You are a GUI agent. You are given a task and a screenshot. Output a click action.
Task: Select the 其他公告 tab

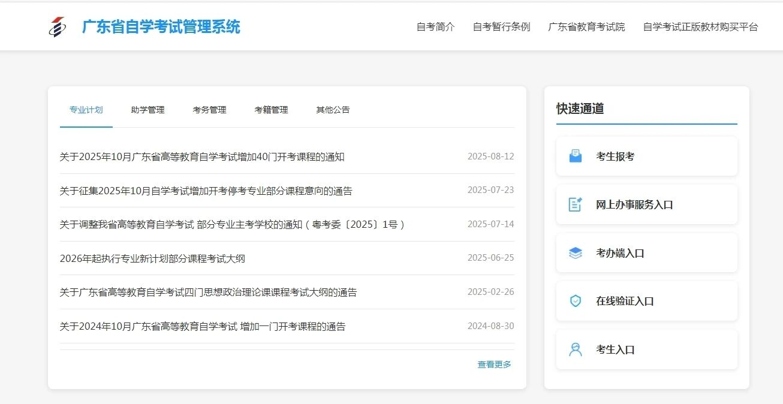[x=333, y=110]
